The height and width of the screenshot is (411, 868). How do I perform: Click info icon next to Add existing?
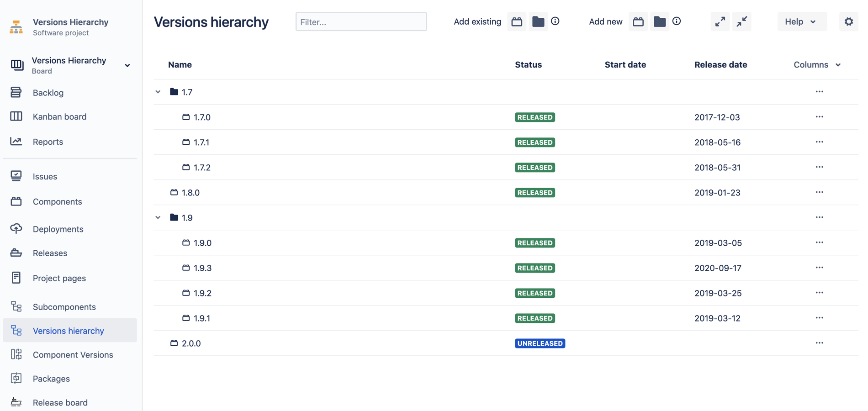coord(555,21)
